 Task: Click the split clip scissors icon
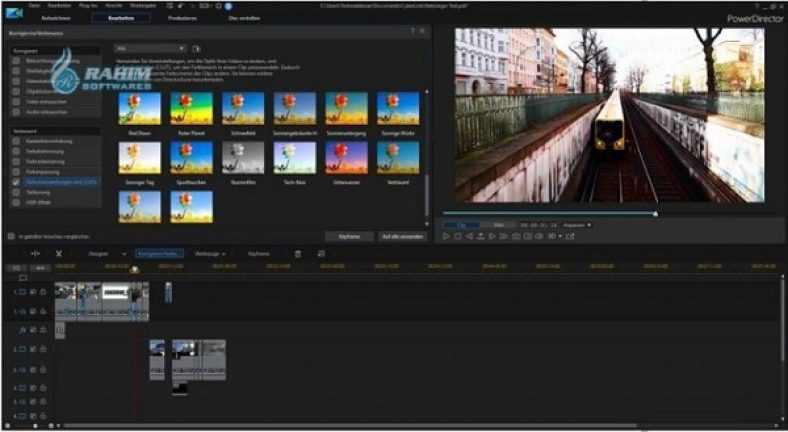(x=59, y=254)
